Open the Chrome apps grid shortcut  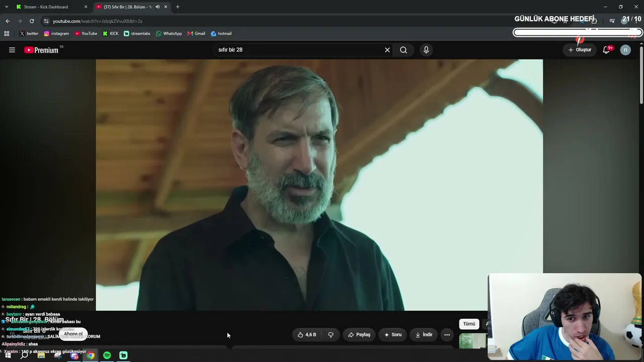pyautogui.click(x=7, y=34)
